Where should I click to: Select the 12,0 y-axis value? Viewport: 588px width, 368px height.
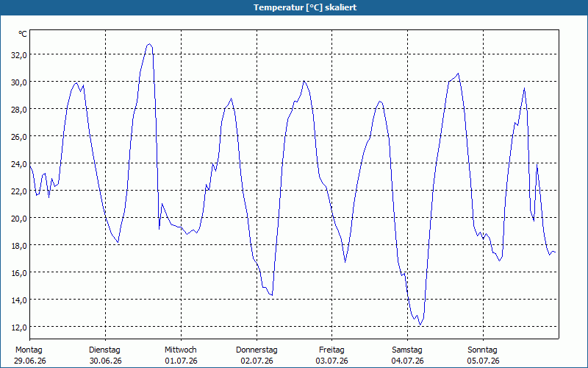19,327
